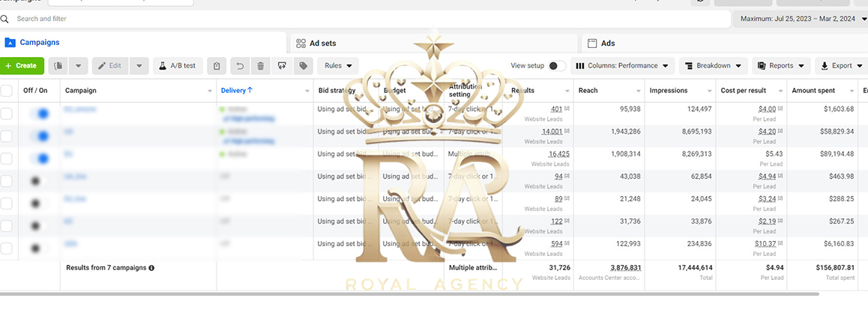Switch to the Ad sets tab
The image size is (868, 328).
point(433,44)
